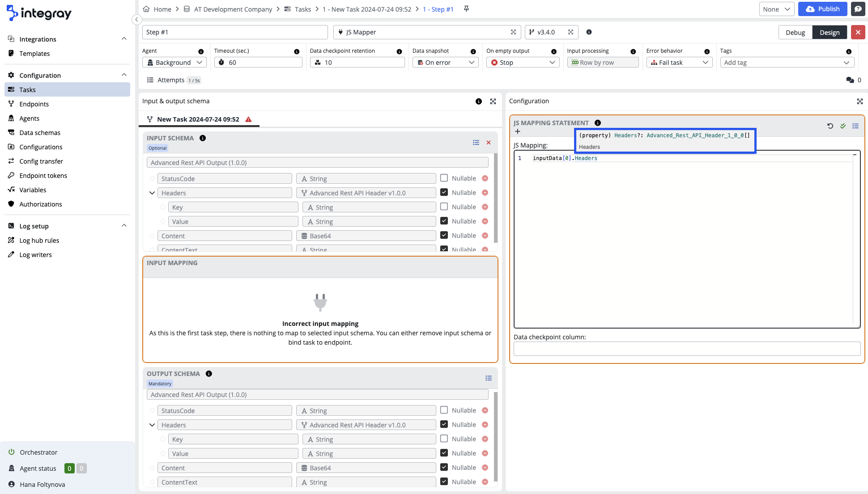Switch to the Debug tab

[x=795, y=32]
